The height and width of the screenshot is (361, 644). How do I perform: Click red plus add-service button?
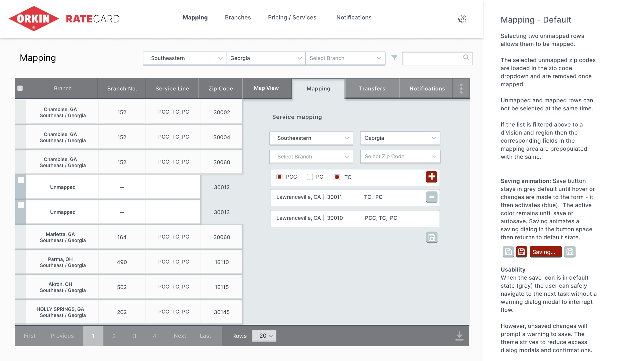tap(431, 177)
